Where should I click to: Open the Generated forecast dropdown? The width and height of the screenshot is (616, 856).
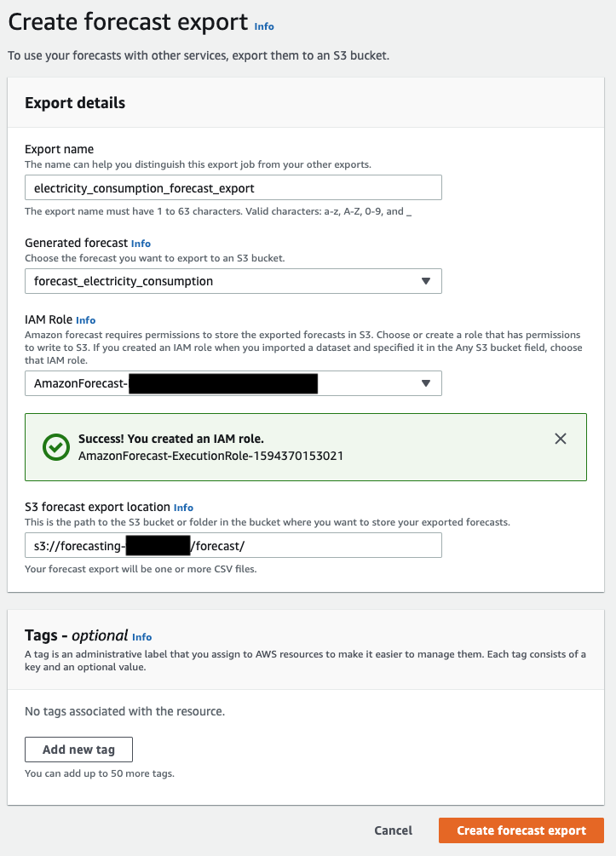coord(233,281)
